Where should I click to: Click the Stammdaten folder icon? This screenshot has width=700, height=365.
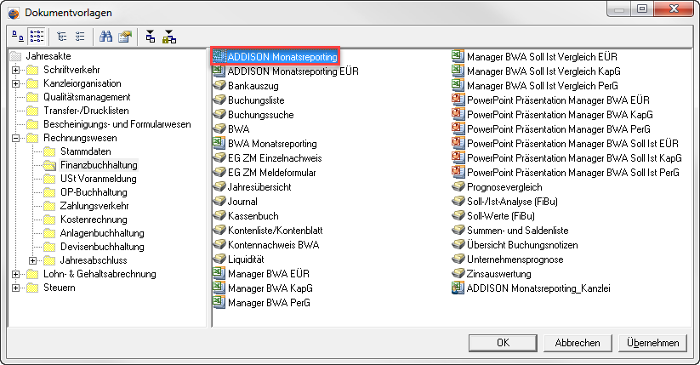[49, 151]
